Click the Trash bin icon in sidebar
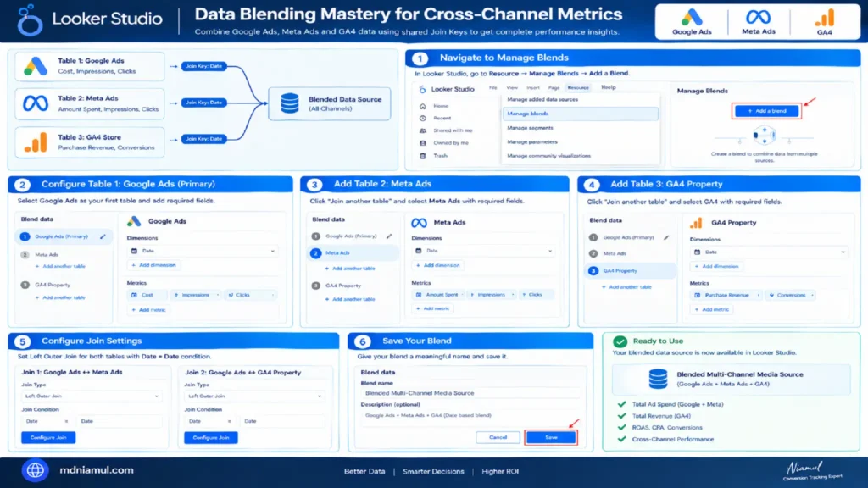Viewport: 868px width, 488px height. pos(422,156)
